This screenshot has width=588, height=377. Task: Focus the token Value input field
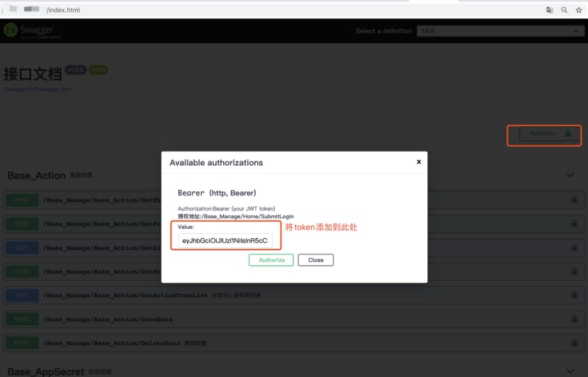[x=225, y=240]
